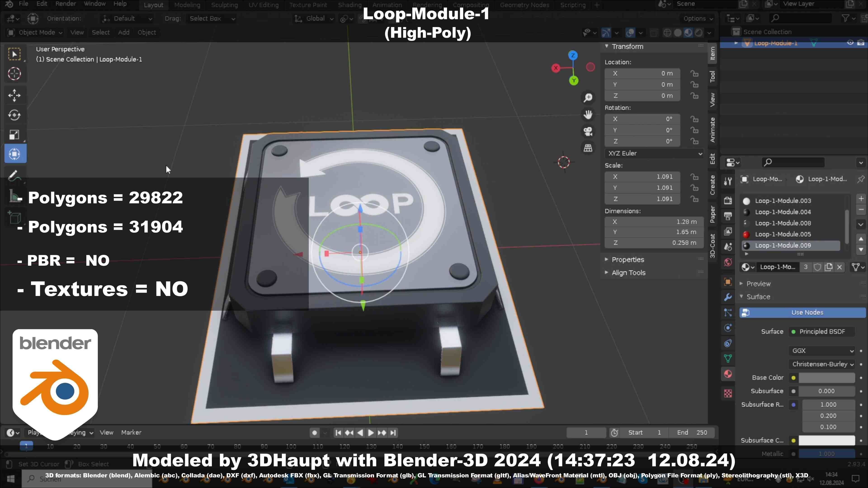The height and width of the screenshot is (488, 868).
Task: Open the File menu
Action: 23,4
